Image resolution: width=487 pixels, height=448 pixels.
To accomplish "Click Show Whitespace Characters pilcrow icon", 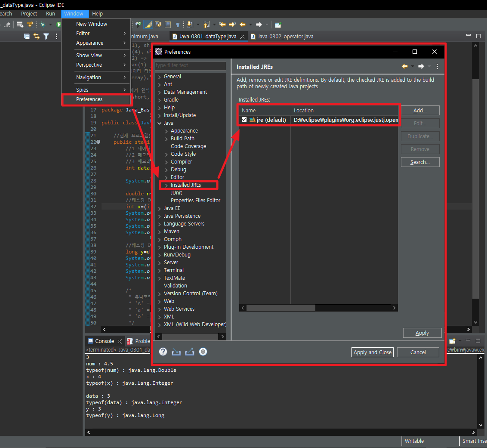I will tap(178, 25).
